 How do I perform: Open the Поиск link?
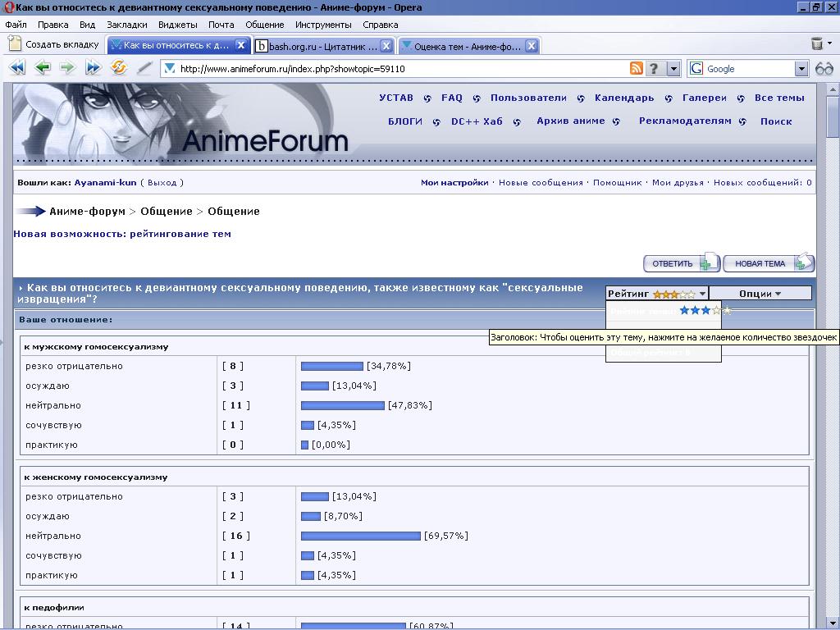click(776, 121)
